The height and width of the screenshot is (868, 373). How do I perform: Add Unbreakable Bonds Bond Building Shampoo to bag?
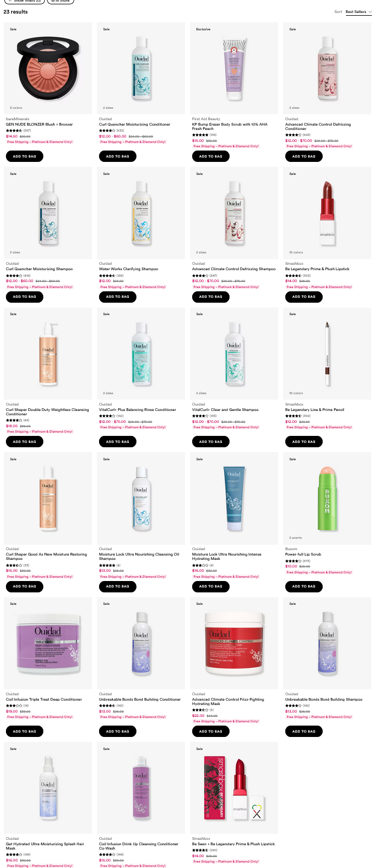[x=304, y=731]
